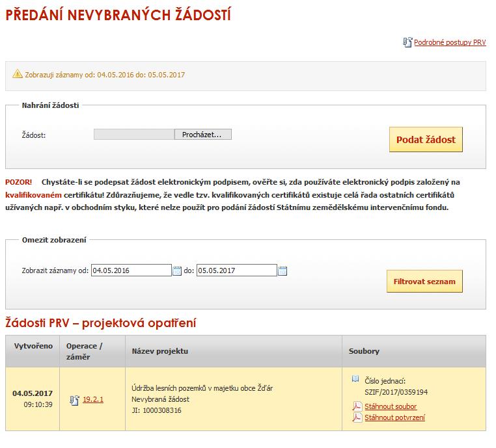Image resolution: width=496 pixels, height=448 pixels.
Task: Open the Podrobné postupy PRV link
Action: tap(450, 42)
